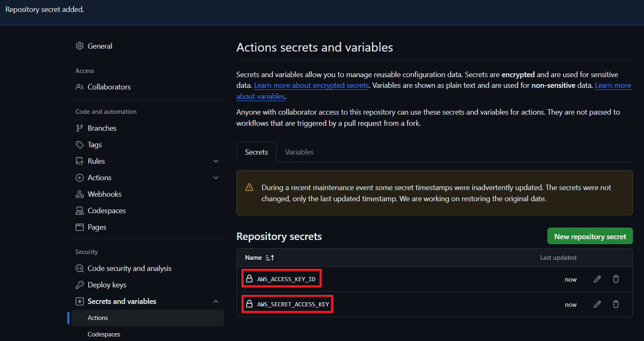Viewport: 644px width, 341px height.
Task: Expand the Actions sidebar section chevron
Action: pos(216,178)
